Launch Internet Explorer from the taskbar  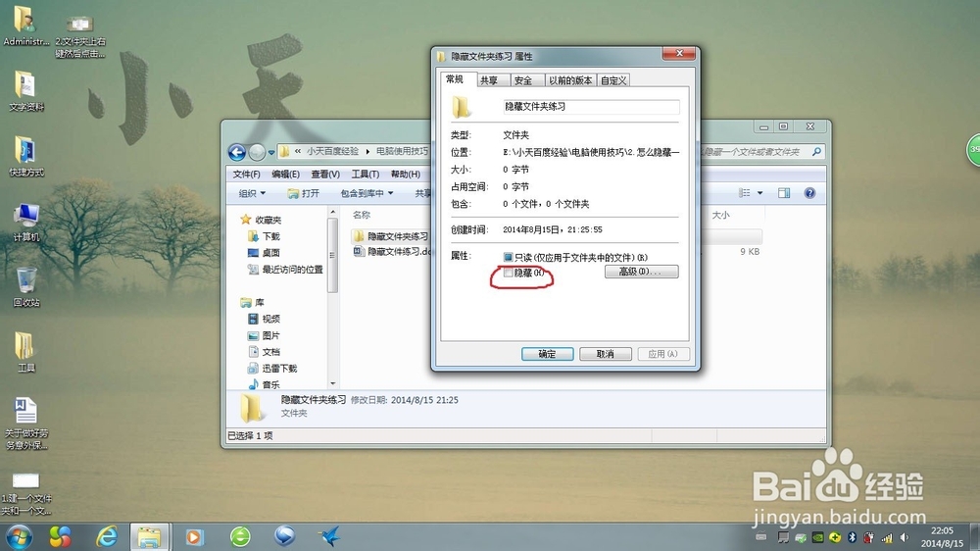tap(107, 536)
